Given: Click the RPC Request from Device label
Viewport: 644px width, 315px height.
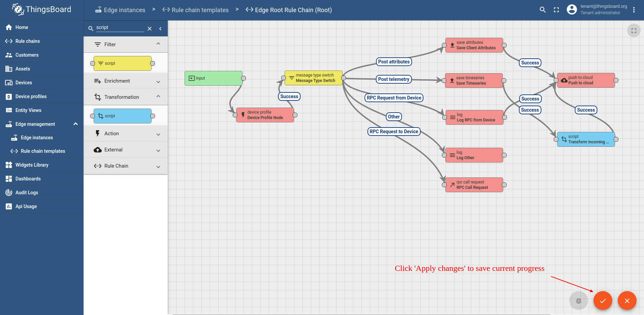Looking at the screenshot, I should pyautogui.click(x=394, y=98).
